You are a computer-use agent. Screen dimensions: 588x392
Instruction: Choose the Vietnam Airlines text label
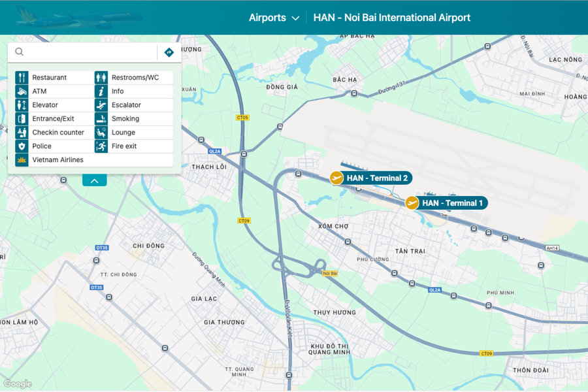coord(57,160)
